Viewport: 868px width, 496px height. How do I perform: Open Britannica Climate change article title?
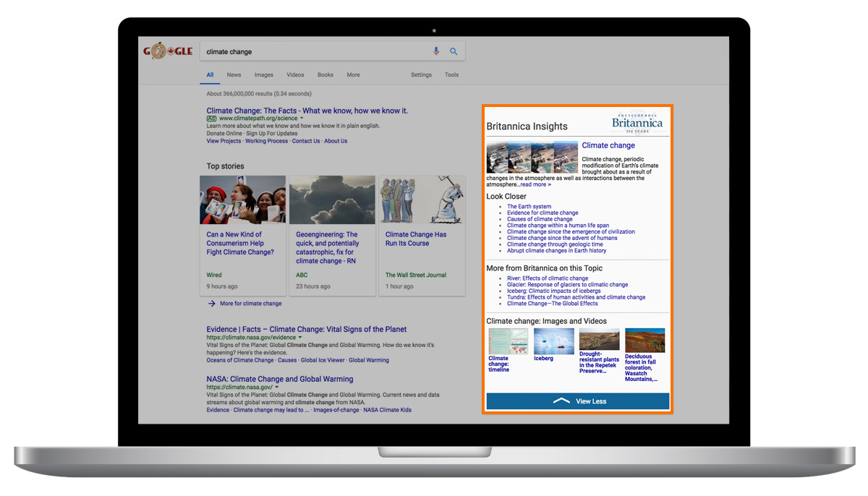click(x=608, y=145)
